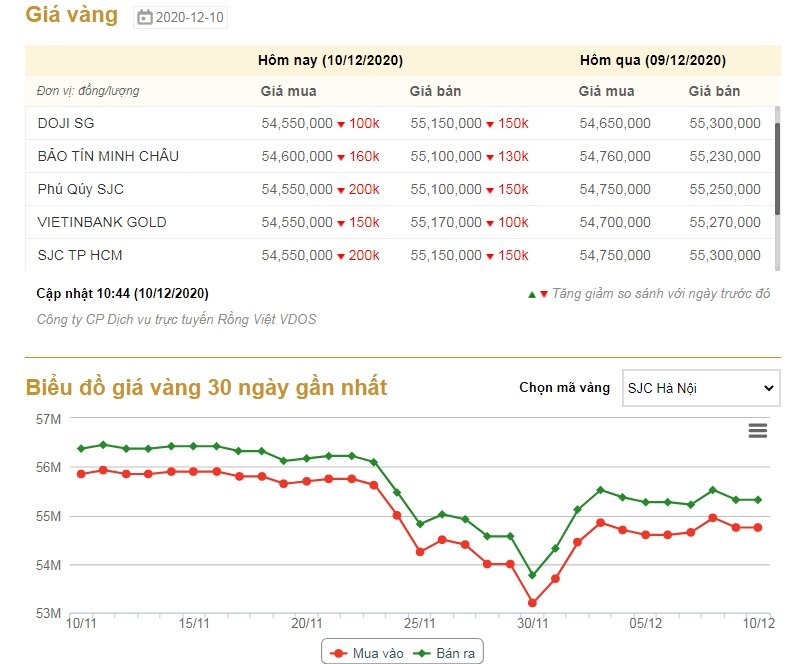Image resolution: width=787 pixels, height=664 pixels.
Task: Click VIETINBANK GOLD sell price 55,170,000
Action: click(446, 222)
